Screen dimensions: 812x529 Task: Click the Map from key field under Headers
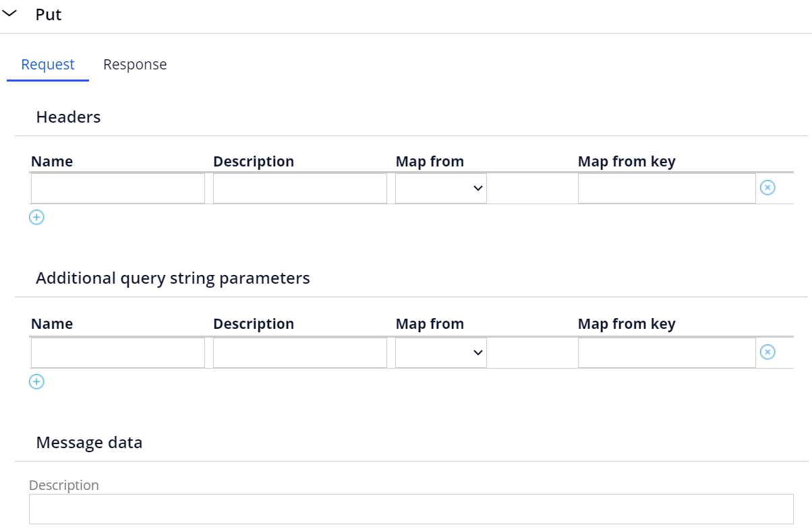[x=666, y=188]
